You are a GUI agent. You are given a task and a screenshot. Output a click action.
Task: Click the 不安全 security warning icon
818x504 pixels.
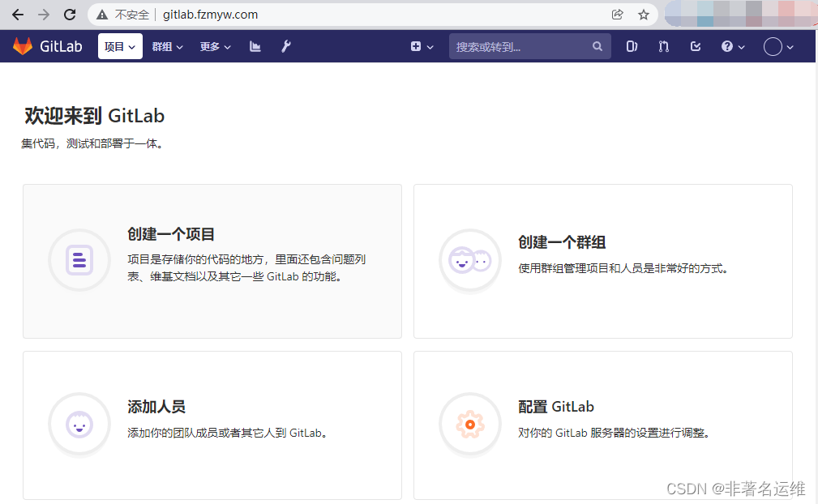click(102, 15)
